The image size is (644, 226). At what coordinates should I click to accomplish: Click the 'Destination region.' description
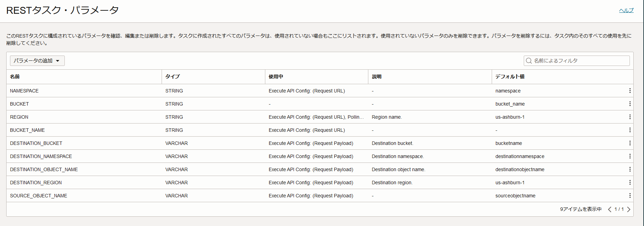coord(392,183)
